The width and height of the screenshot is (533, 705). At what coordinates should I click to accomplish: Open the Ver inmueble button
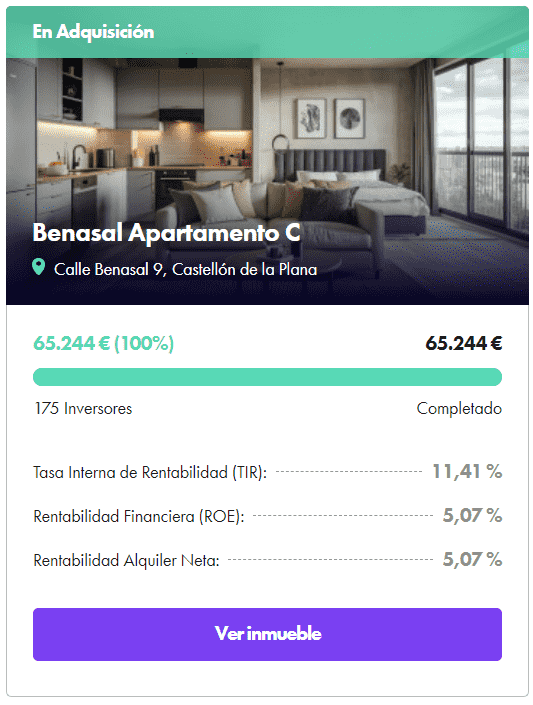point(267,634)
